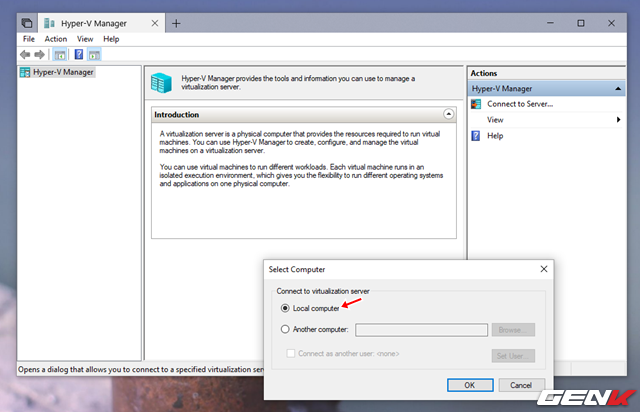Click the Introduction heading text
The width and height of the screenshot is (640, 412).
click(176, 115)
